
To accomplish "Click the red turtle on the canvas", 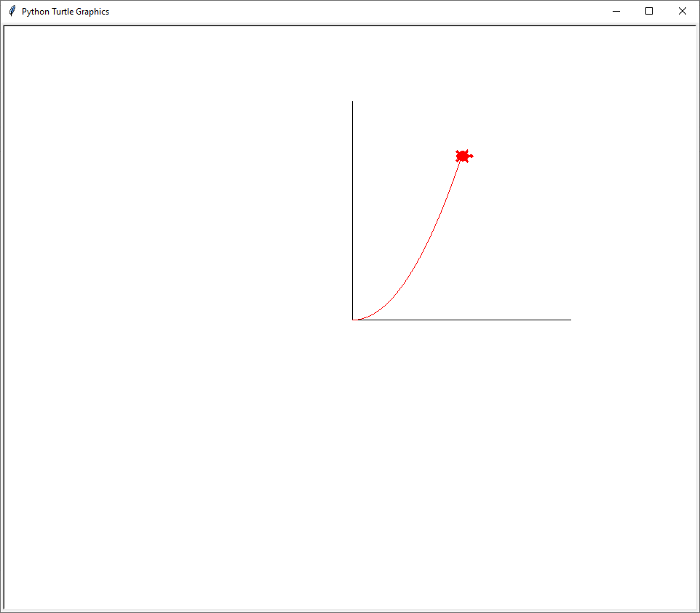I will (463, 157).
